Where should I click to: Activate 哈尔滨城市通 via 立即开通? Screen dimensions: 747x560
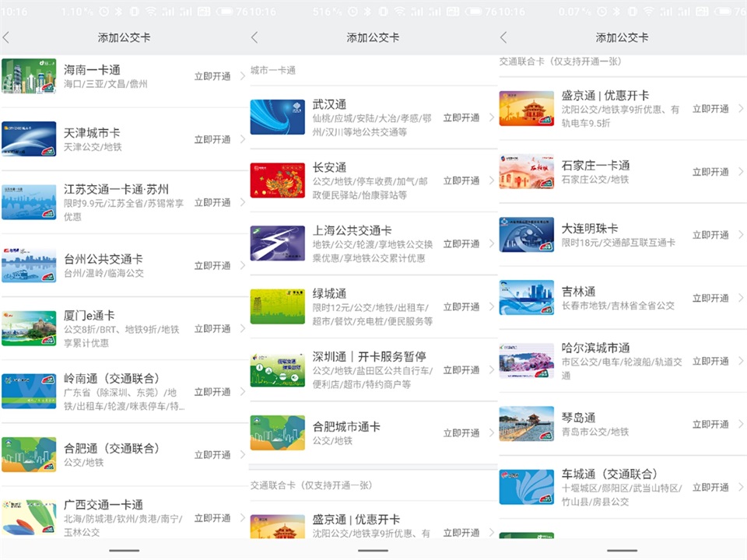pyautogui.click(x=710, y=361)
